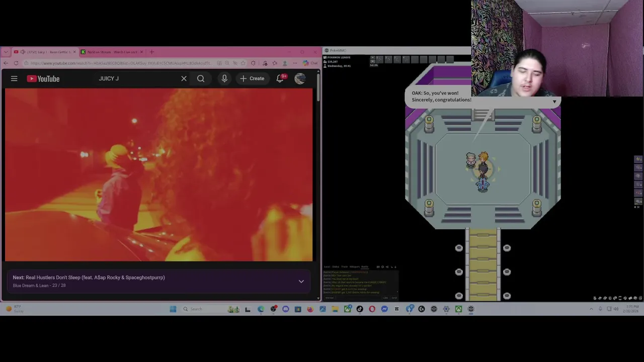Use PokeMMO hotkey slot 1
This screenshot has width=644, height=362.
click(380, 59)
